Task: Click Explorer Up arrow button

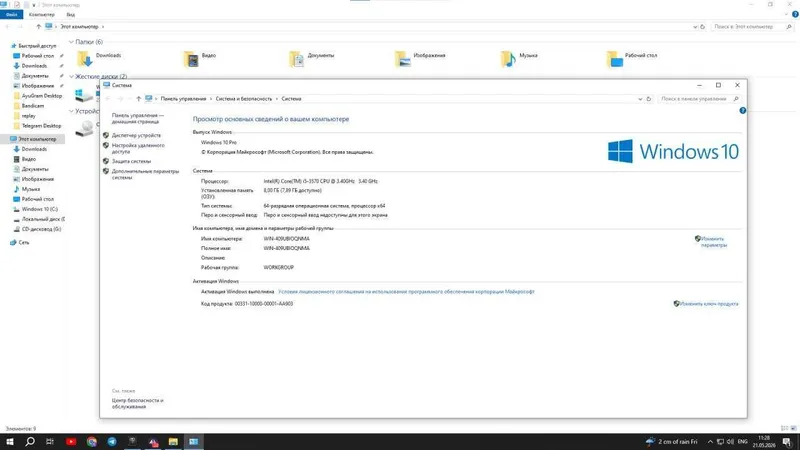Action: (38, 27)
